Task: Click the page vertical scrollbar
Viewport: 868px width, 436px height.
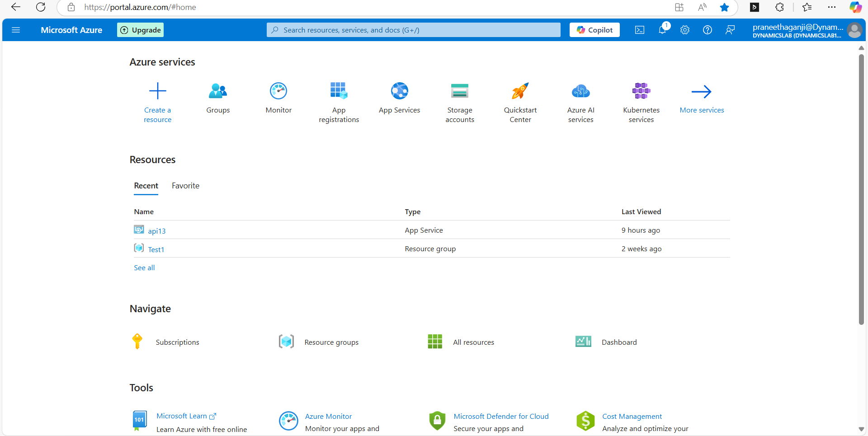Action: click(861, 190)
